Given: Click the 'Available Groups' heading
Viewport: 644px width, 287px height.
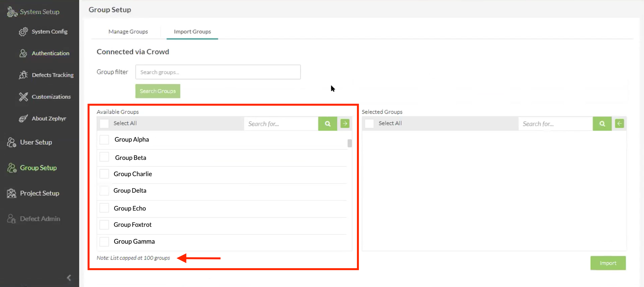Looking at the screenshot, I should click(118, 112).
